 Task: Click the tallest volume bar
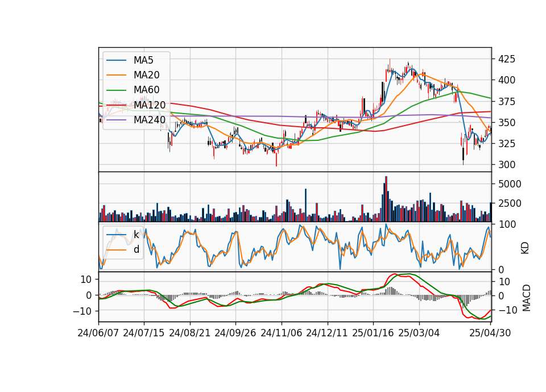pos(386,199)
